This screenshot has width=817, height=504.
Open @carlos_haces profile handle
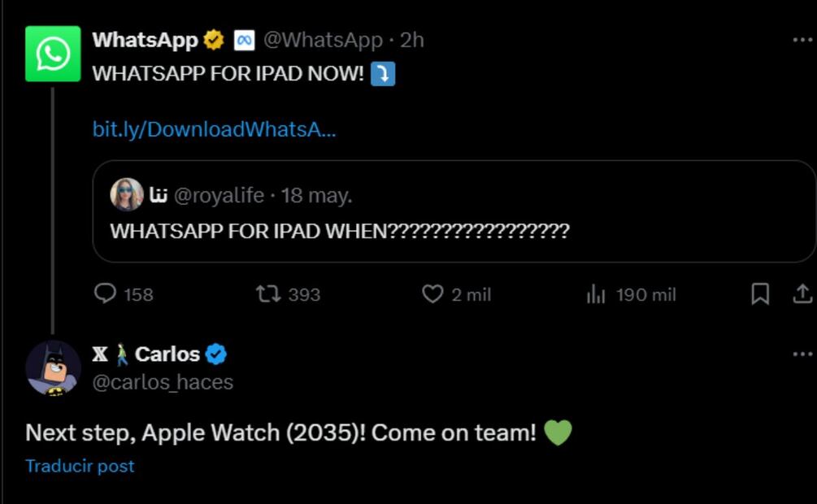pyautogui.click(x=163, y=382)
